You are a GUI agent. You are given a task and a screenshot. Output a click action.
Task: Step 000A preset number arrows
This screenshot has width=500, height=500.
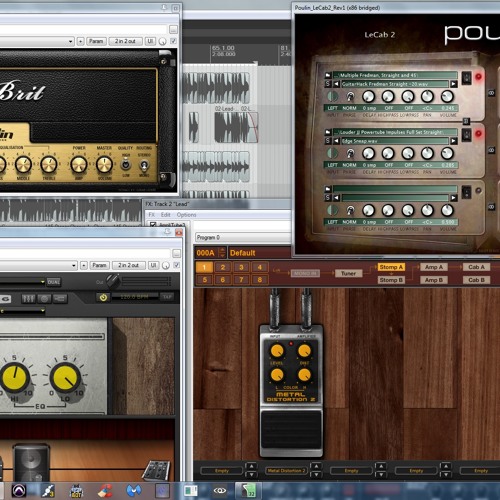coord(222,253)
